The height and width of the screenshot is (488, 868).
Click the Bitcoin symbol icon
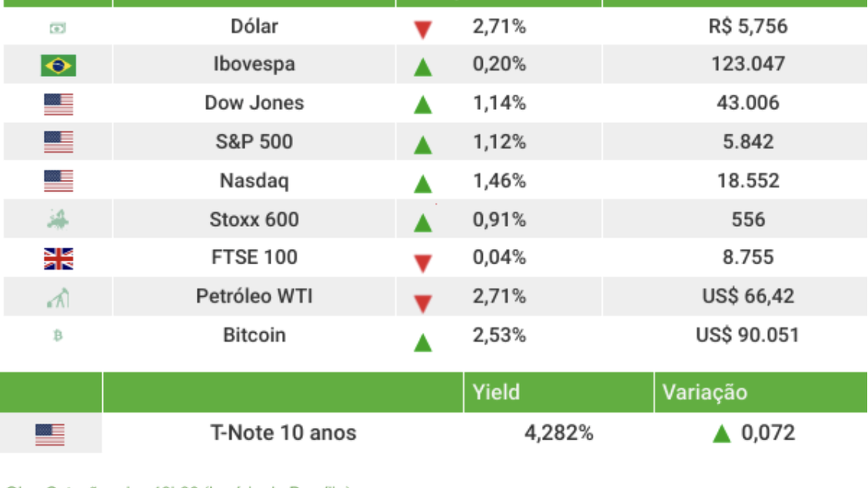pos(58,335)
